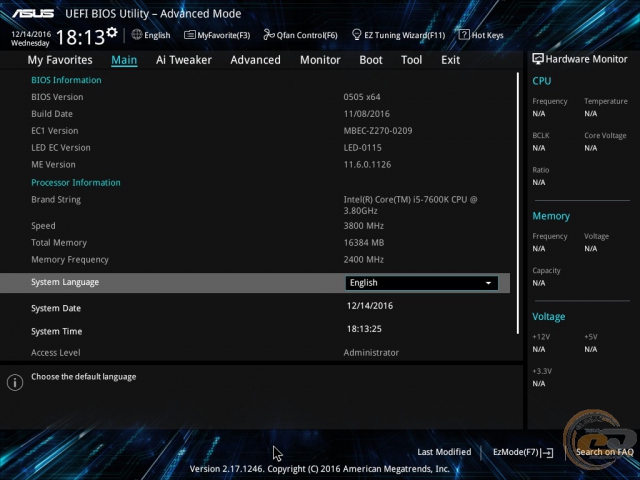Click the BIOS Information heading

66,80
